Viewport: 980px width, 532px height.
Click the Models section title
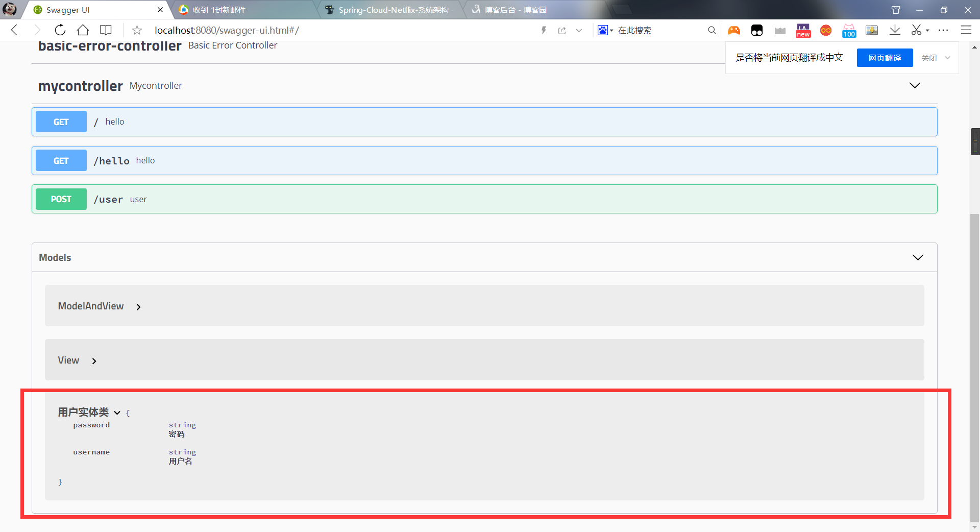55,257
